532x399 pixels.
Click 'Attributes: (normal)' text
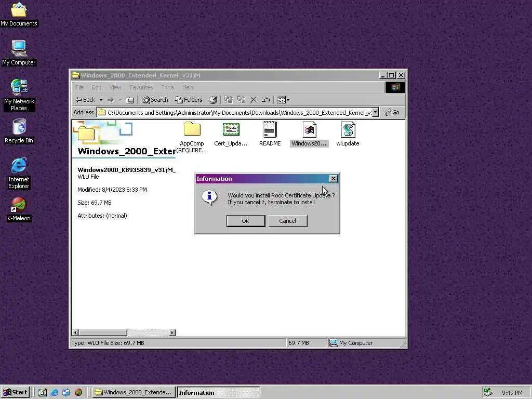[x=102, y=216]
